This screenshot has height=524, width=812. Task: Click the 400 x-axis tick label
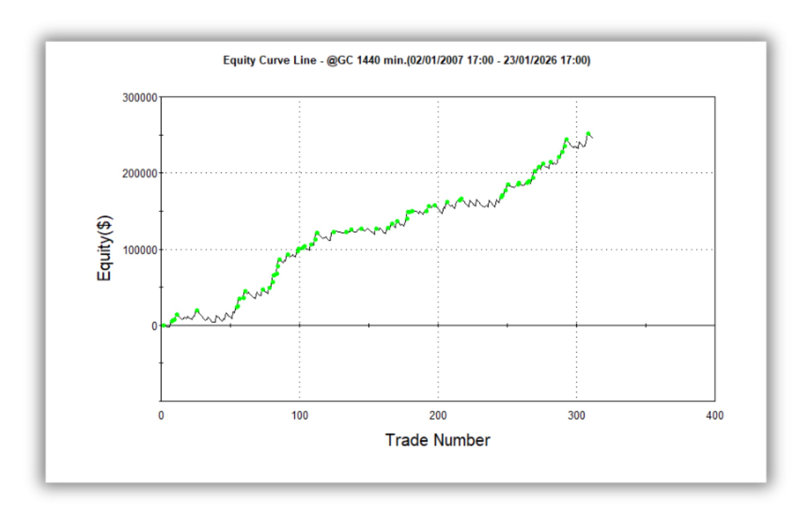714,415
